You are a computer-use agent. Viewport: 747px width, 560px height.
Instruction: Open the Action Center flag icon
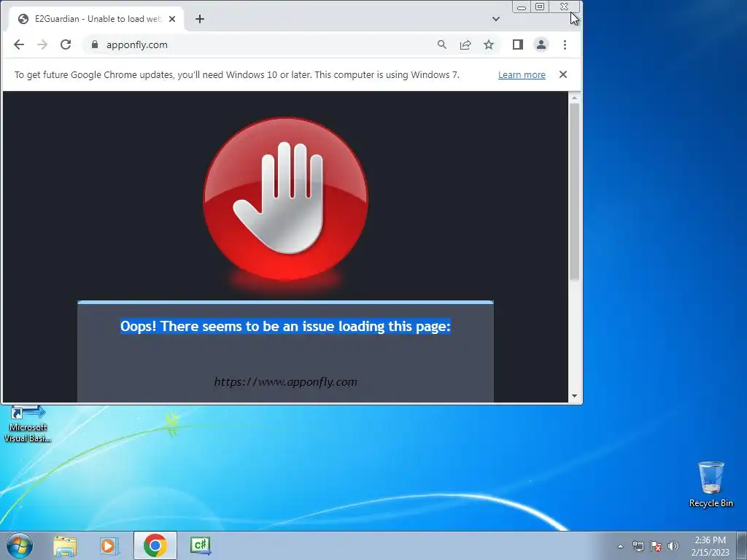[x=656, y=546]
